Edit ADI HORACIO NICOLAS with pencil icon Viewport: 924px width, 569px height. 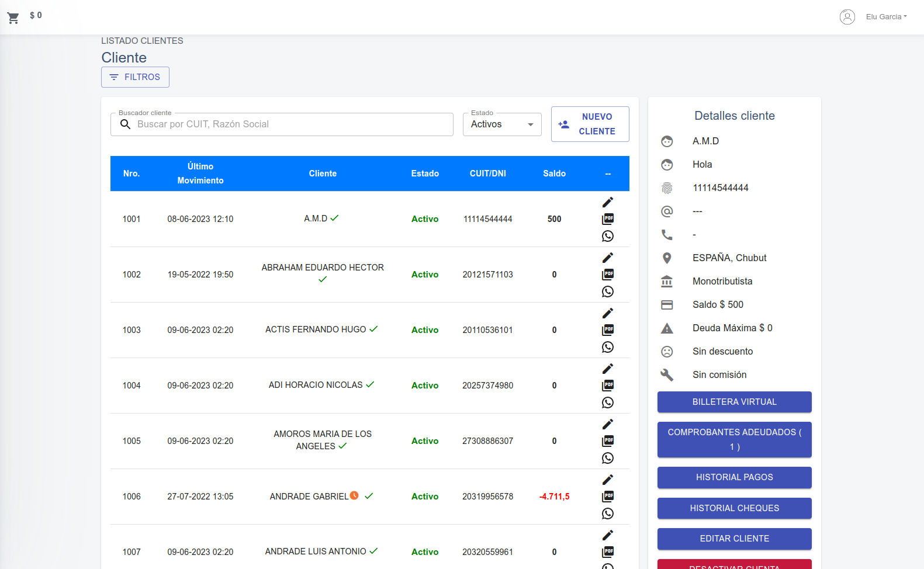tap(608, 369)
